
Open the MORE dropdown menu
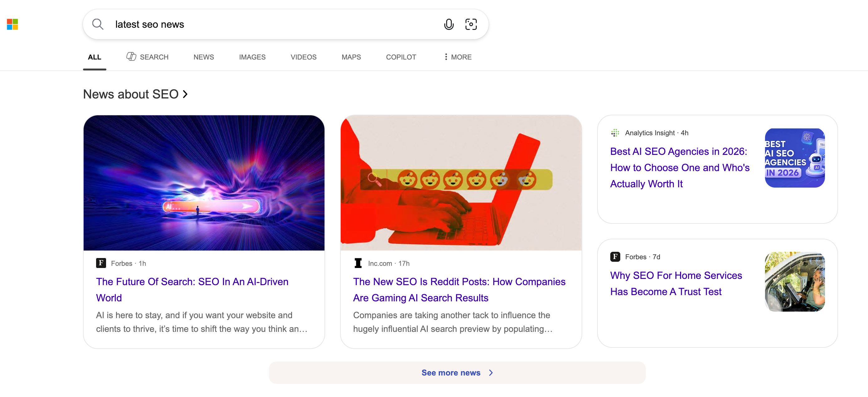point(458,57)
